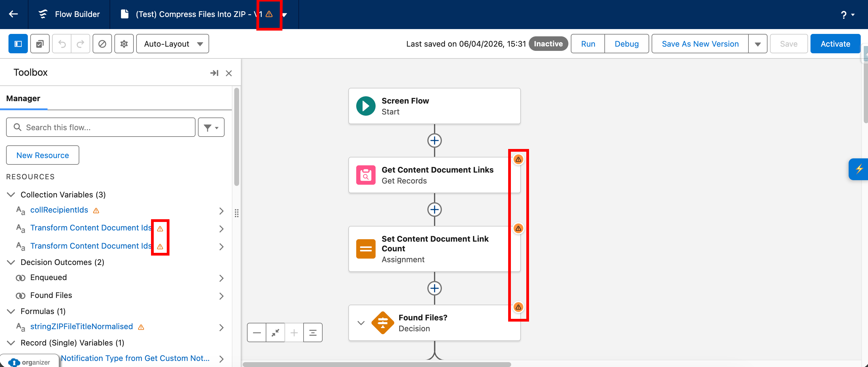Screen dimensions: 868x367
Task: Toggle the Toolbox panel button
Action: pos(18,44)
